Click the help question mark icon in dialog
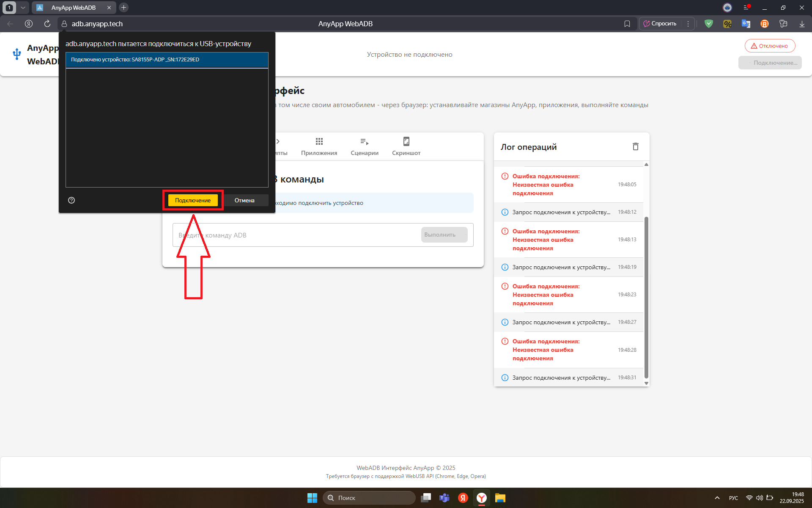Screen dimensions: 812x508 click(71, 200)
